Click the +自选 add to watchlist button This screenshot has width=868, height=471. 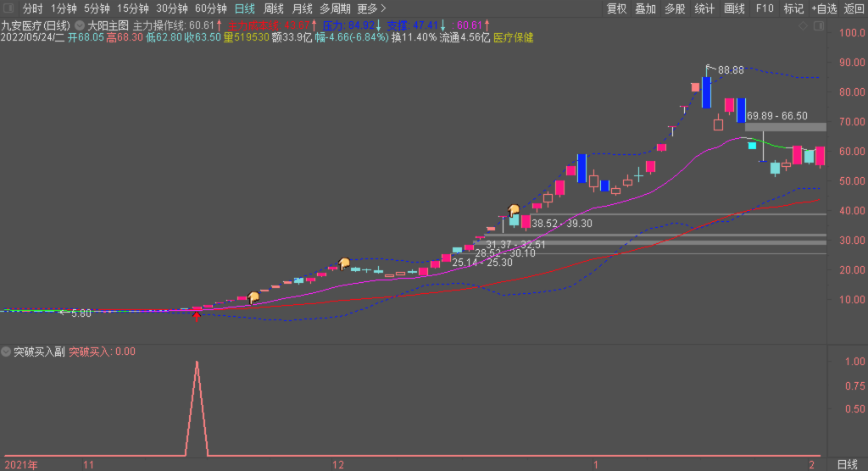click(824, 8)
